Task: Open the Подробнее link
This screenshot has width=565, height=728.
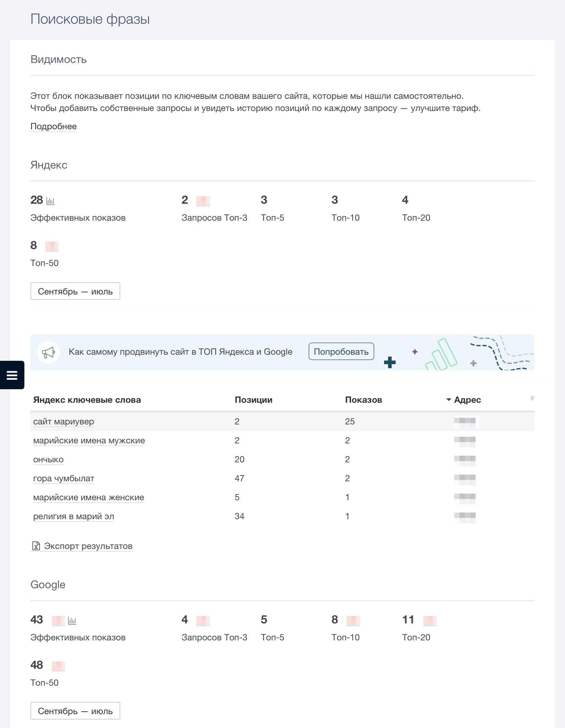Action: click(54, 126)
